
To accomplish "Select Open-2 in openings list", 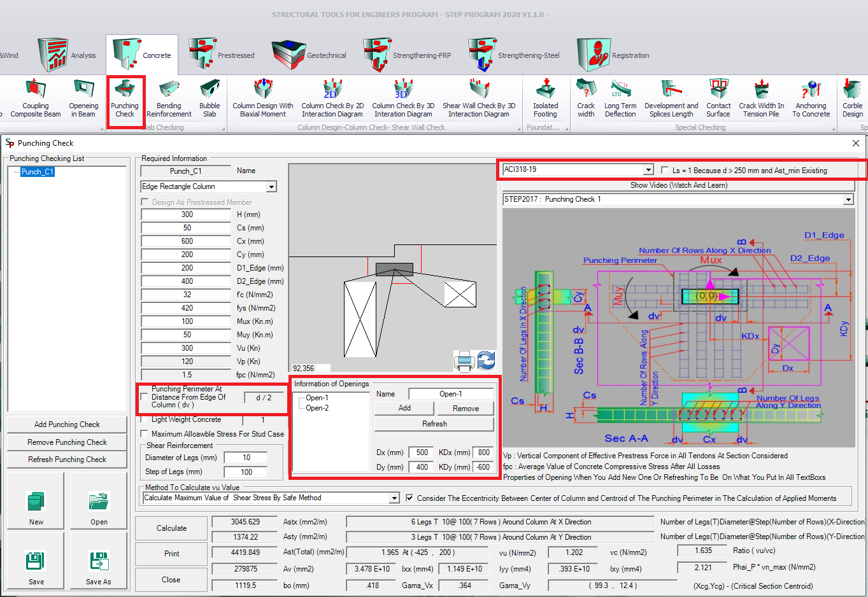I will tap(317, 408).
